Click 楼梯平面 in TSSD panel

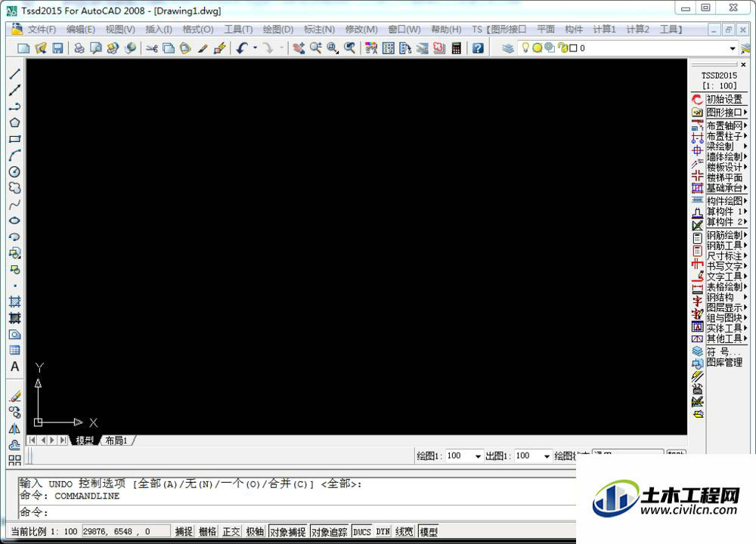[x=724, y=178]
